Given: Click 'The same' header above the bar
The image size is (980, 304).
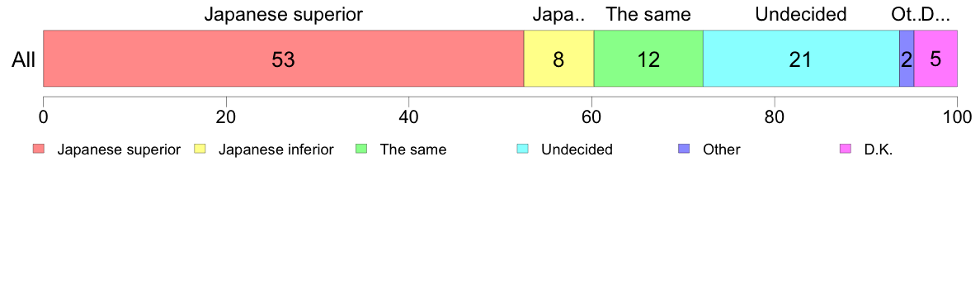Looking at the screenshot, I should (x=648, y=14).
